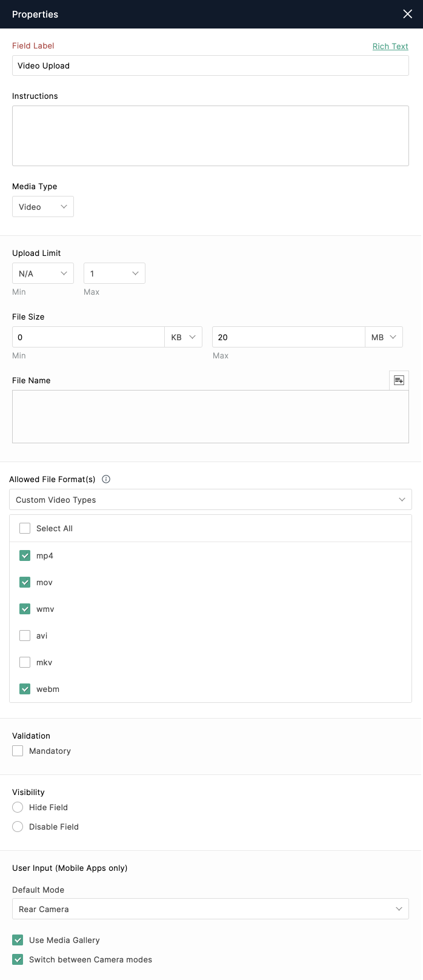Close the Properties panel

(x=407, y=14)
